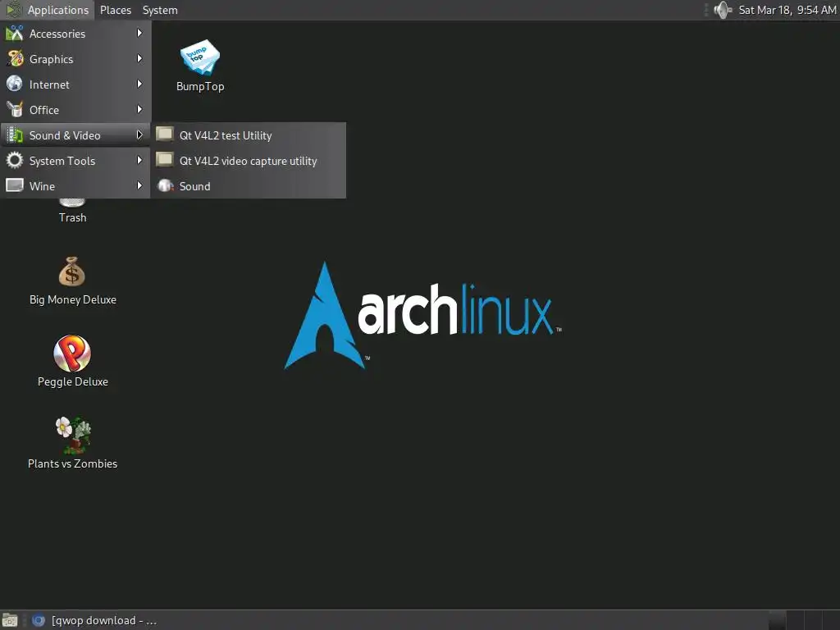The image size is (840, 630).
Task: Select the Wine menu entry
Action: [75, 185]
